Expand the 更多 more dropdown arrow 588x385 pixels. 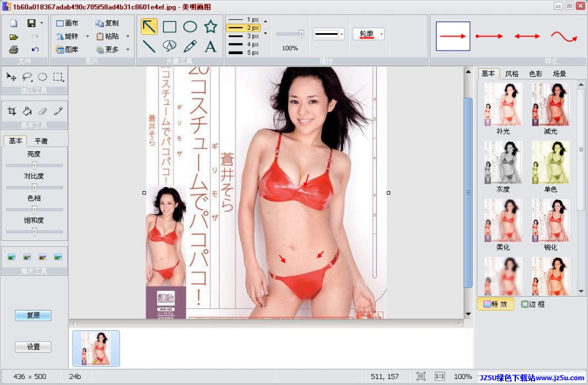point(128,49)
